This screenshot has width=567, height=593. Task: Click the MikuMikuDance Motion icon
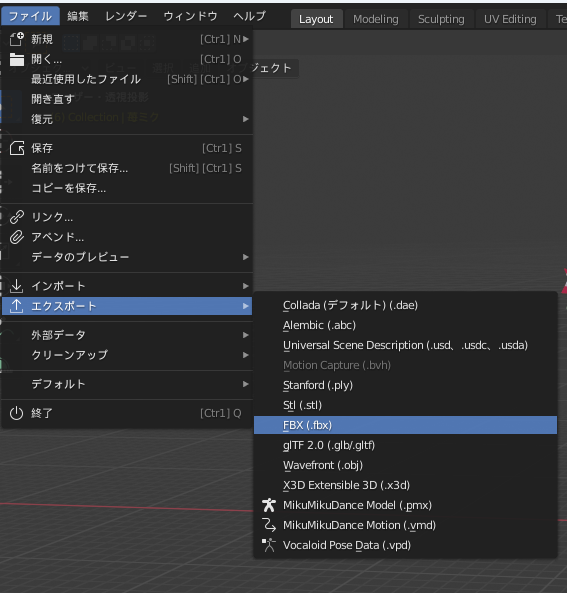coord(269,525)
